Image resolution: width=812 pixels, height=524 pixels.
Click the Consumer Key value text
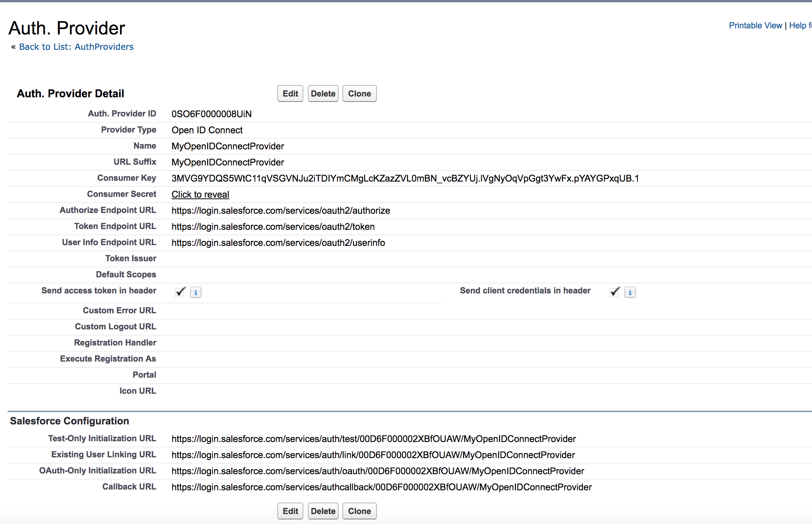click(405, 178)
